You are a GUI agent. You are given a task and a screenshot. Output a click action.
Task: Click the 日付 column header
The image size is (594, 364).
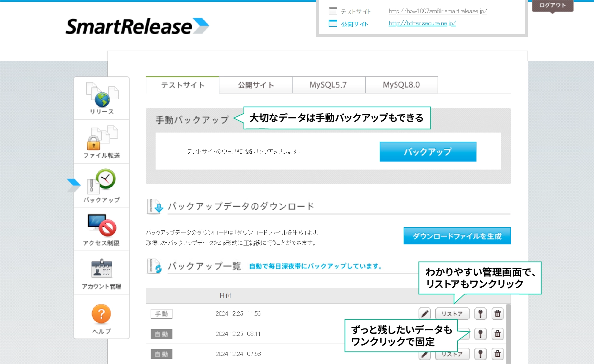click(225, 296)
